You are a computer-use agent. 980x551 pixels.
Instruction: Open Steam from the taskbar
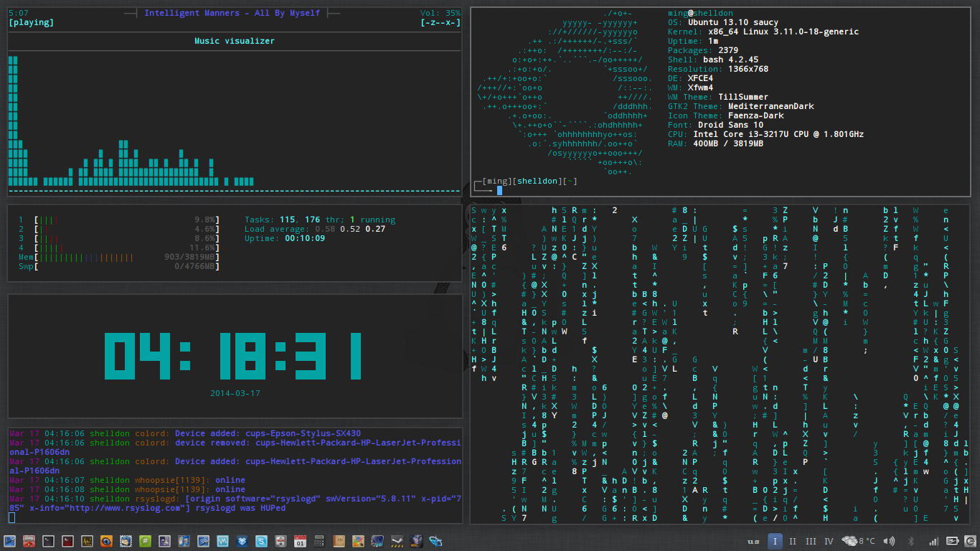[x=397, y=541]
